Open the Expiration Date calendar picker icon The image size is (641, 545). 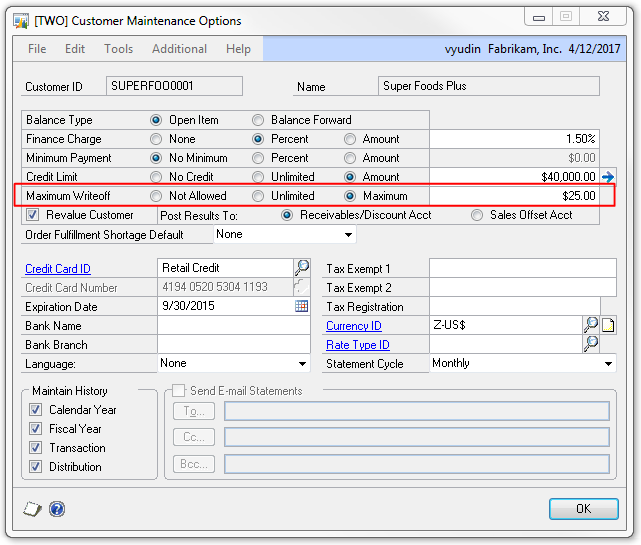[302, 306]
